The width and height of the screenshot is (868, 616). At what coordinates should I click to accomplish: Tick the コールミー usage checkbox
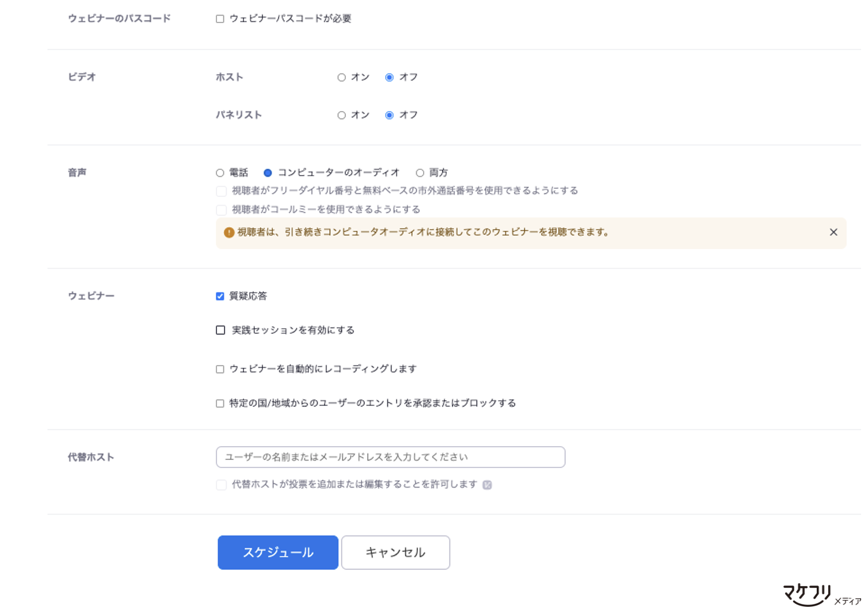click(222, 210)
